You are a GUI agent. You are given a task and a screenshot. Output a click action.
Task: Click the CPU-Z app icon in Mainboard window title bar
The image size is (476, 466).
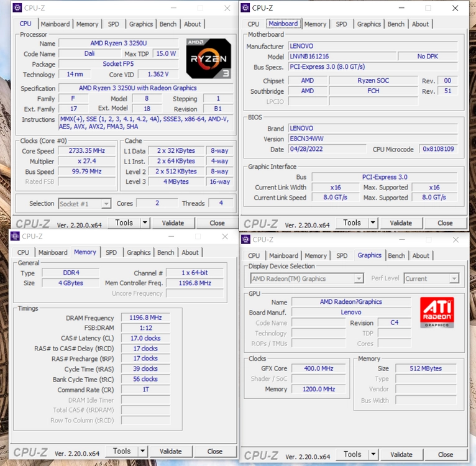(245, 7)
